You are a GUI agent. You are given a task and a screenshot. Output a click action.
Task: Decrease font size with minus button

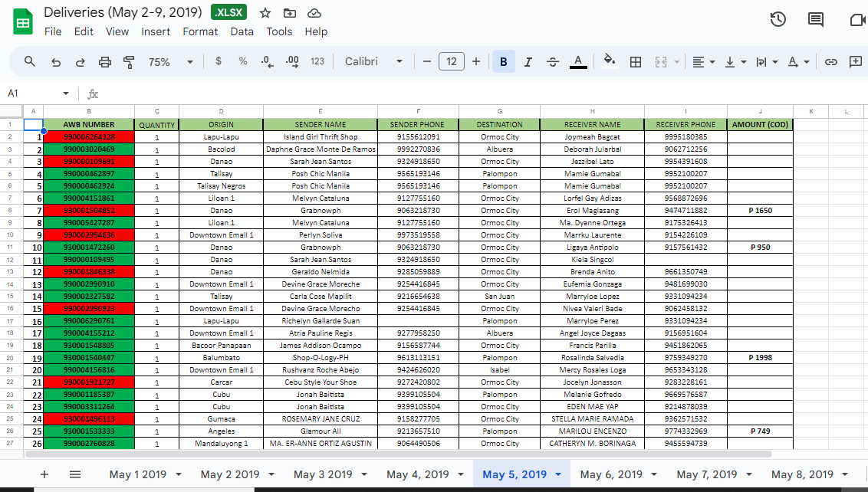coord(427,61)
